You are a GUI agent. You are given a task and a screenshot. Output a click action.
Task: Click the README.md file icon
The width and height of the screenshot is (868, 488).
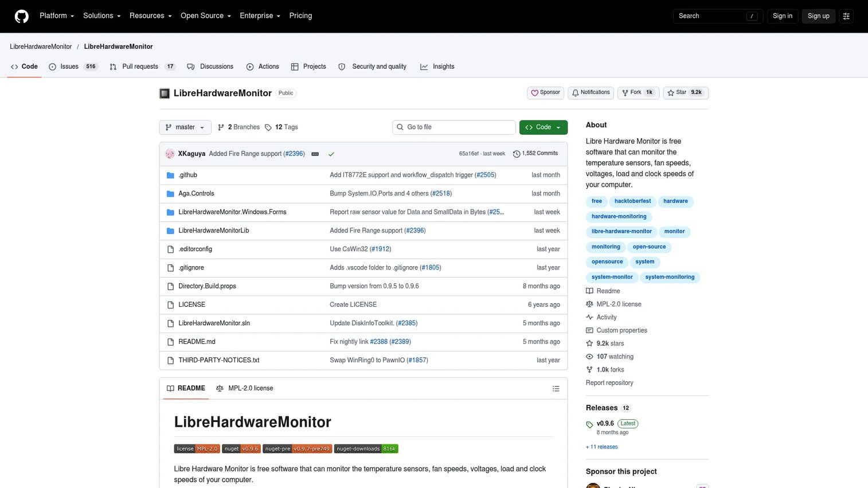[170, 342]
